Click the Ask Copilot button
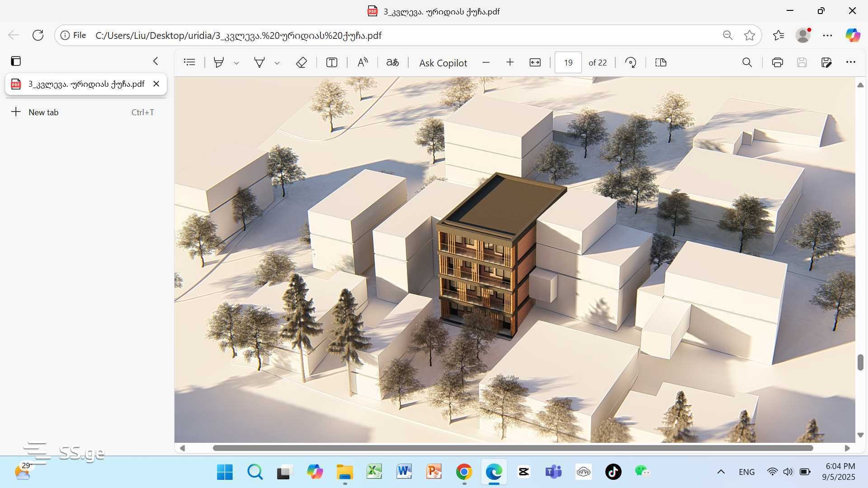The width and height of the screenshot is (868, 488). click(x=443, y=63)
